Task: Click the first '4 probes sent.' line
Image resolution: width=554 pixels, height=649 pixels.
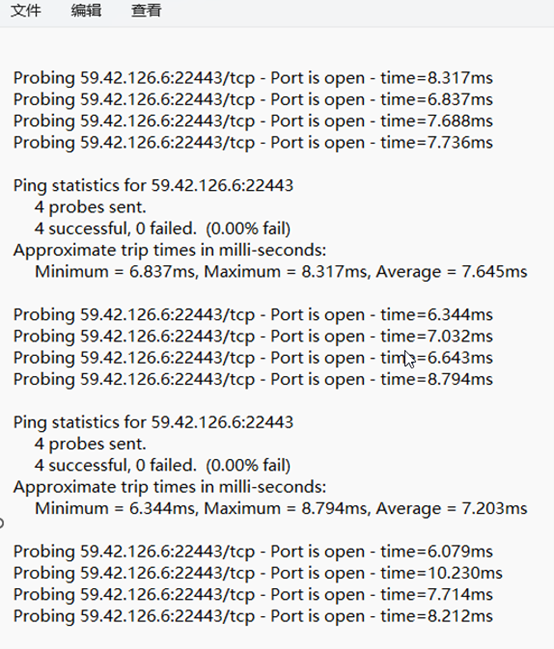Action: click(90, 207)
